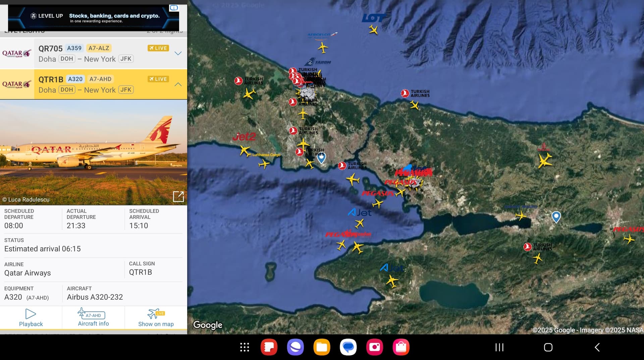644x360 pixels.
Task: Tap the Turkish Airlines plane below the eastern lakes
Action: pyautogui.click(x=537, y=258)
